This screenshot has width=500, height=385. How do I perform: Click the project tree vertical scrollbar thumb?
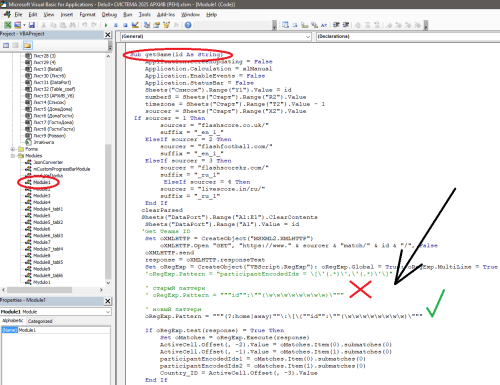click(108, 212)
